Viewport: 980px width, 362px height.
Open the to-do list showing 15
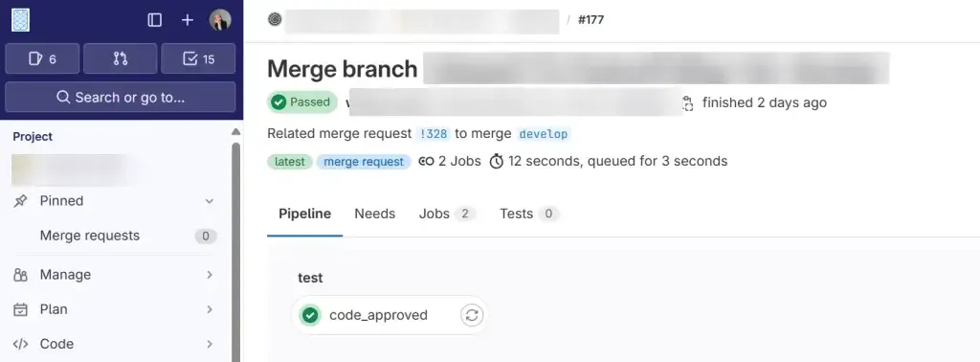[x=198, y=58]
